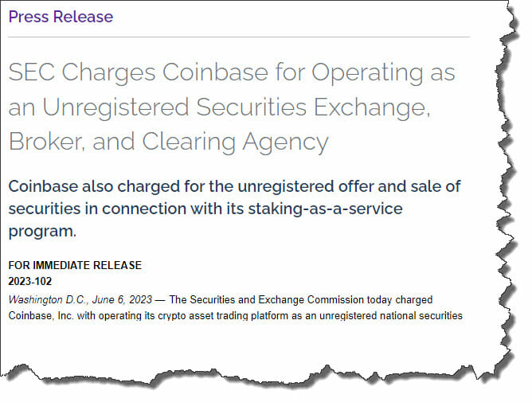Click the word 'program.' ending the subheading
Viewport: 532px width, 402px height.
click(x=42, y=232)
